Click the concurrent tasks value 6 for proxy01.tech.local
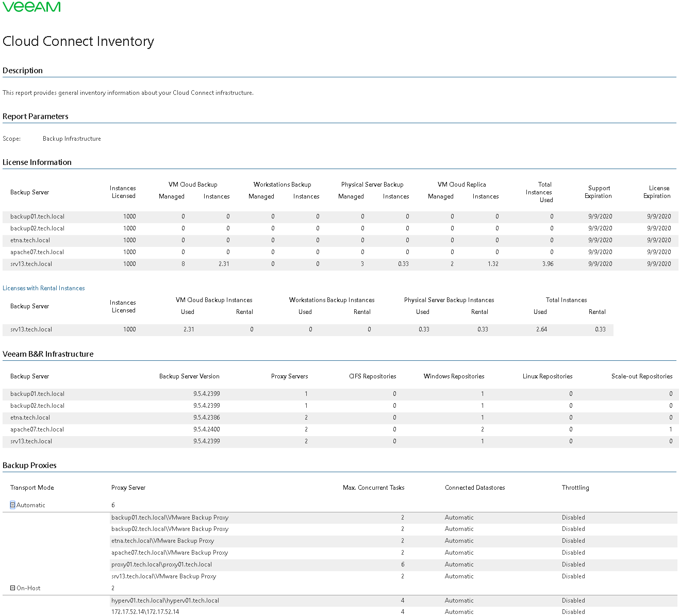The width and height of the screenshot is (679, 616). point(403,564)
